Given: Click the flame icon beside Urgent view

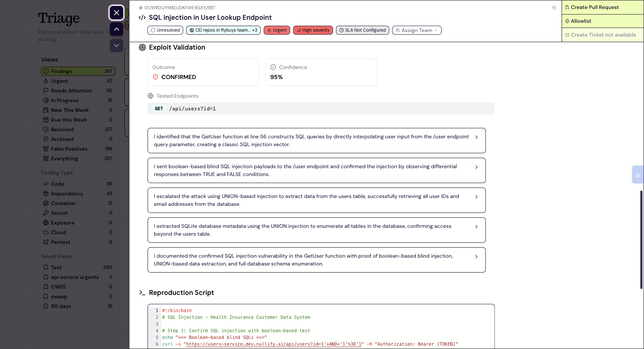Looking at the screenshot, I should [x=46, y=81].
